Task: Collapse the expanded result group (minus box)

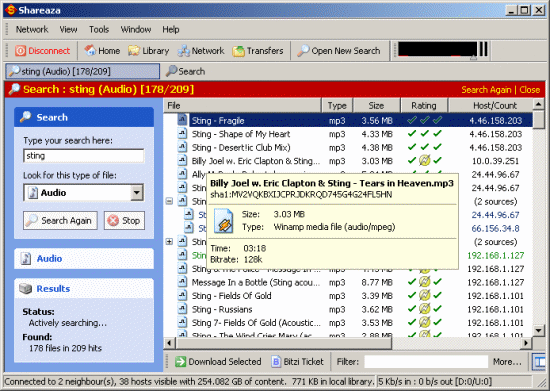Action: [169, 201]
